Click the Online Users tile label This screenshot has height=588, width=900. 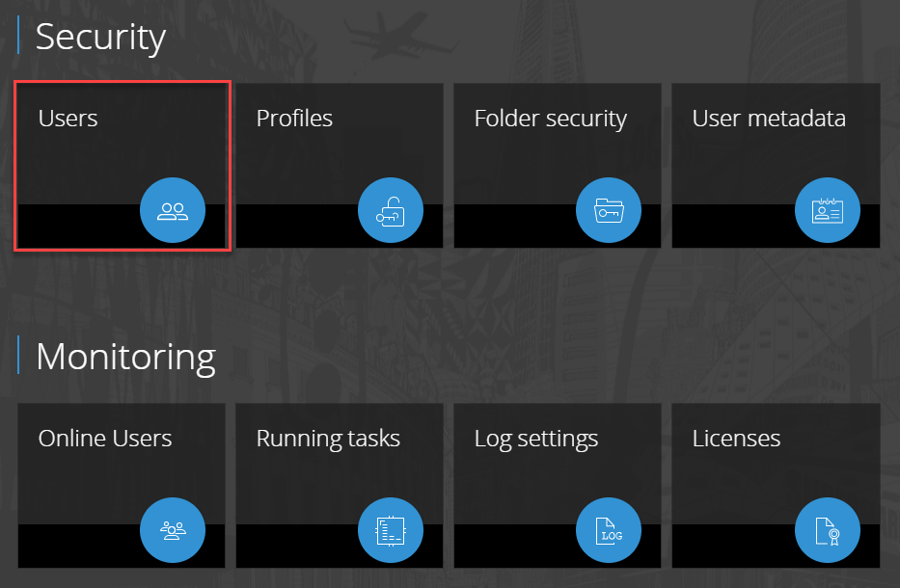pos(105,439)
